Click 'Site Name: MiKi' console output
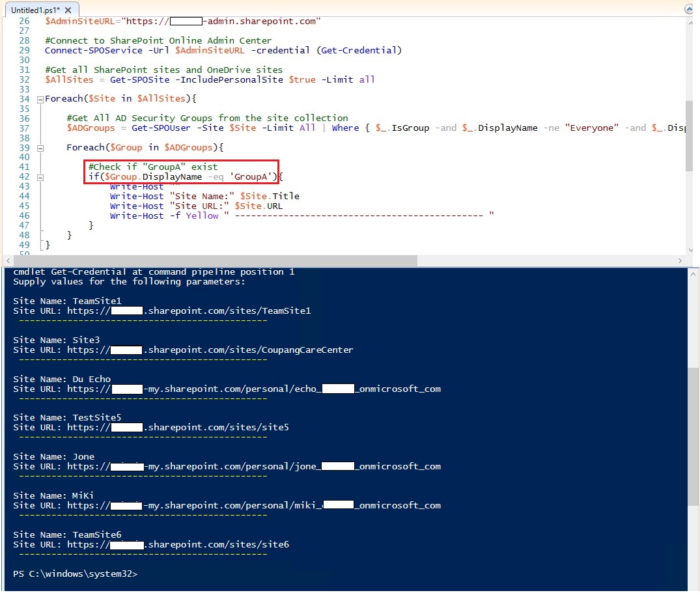This screenshot has height=595, width=700. (53, 496)
